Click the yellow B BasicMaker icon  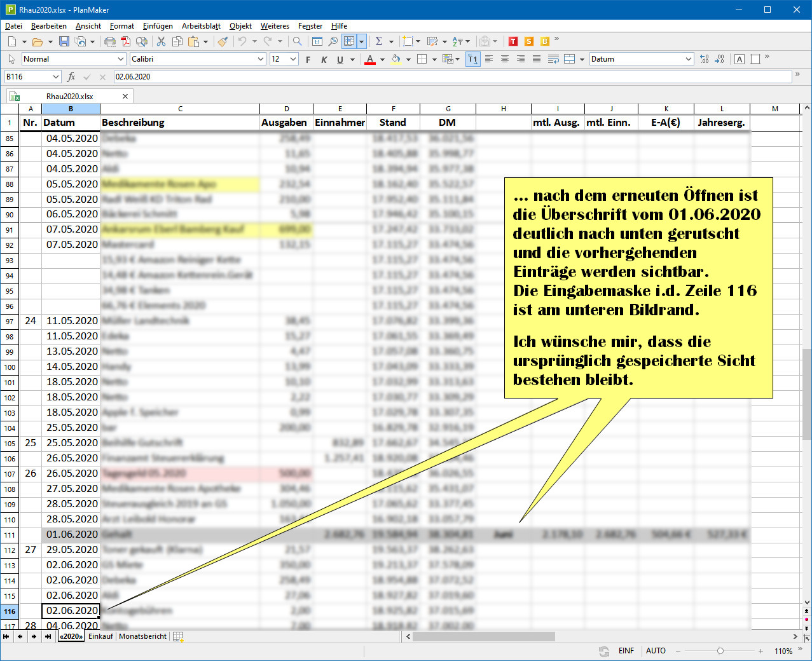click(x=545, y=41)
